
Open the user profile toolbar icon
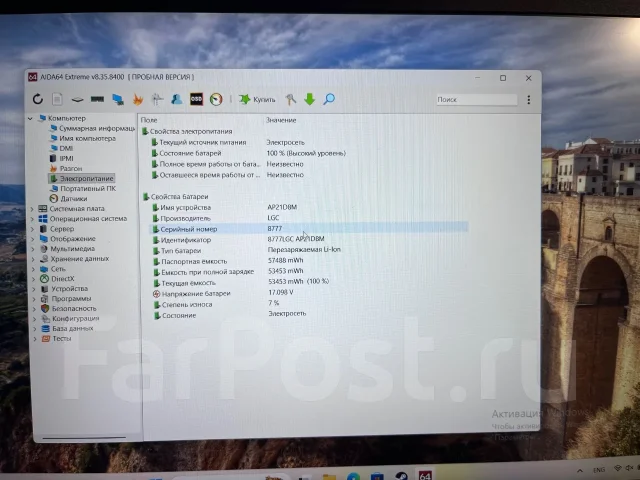tap(177, 99)
